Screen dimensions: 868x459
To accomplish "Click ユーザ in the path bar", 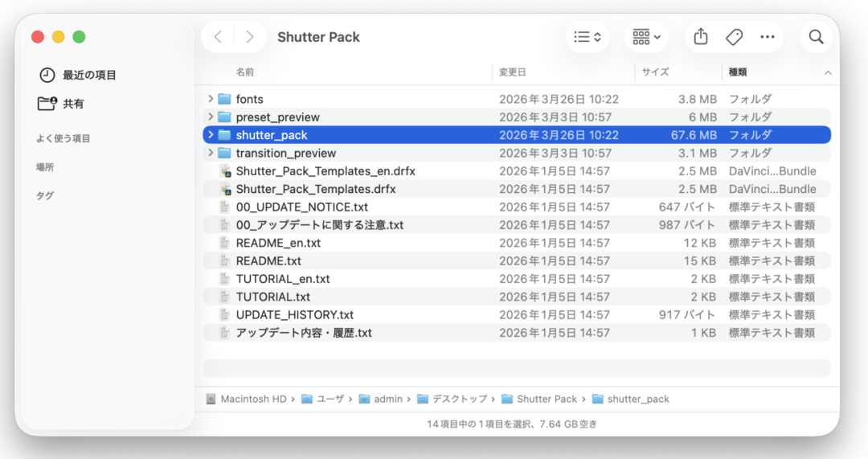I will (330, 400).
